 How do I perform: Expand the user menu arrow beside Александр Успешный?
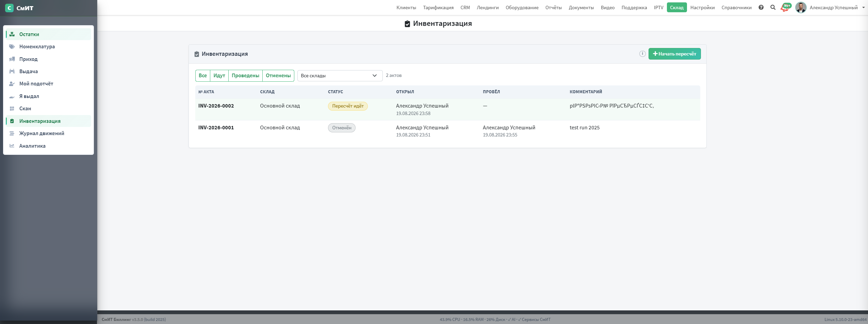pyautogui.click(x=864, y=7)
